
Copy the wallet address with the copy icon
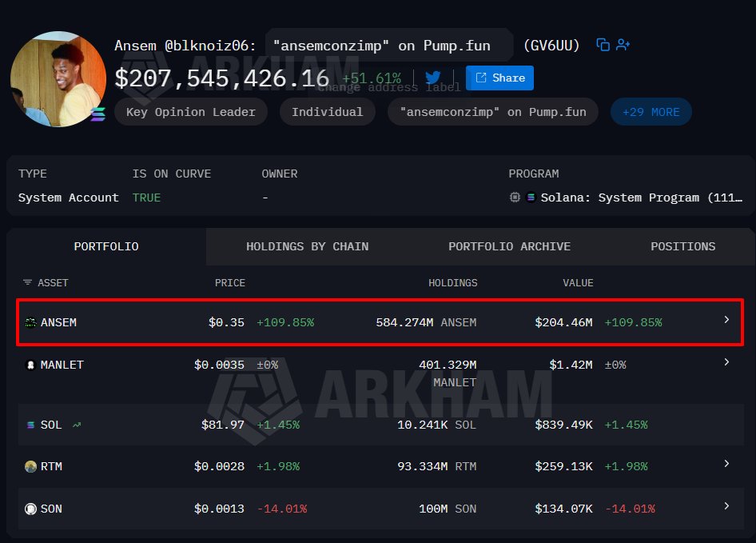pos(603,45)
